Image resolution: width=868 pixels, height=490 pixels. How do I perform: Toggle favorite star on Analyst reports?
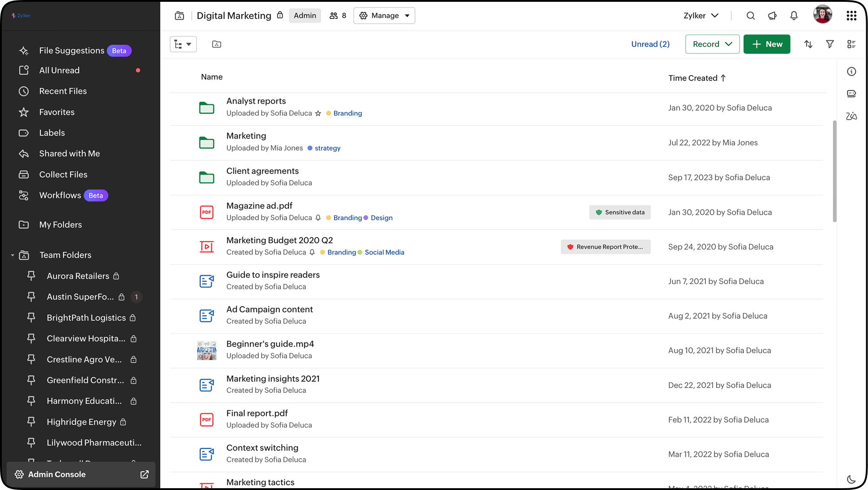click(318, 113)
